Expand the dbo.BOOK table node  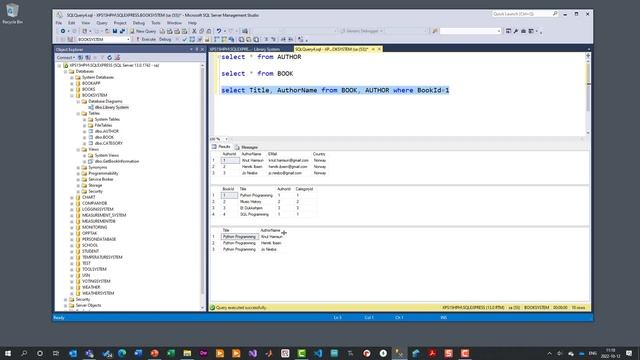click(84, 138)
